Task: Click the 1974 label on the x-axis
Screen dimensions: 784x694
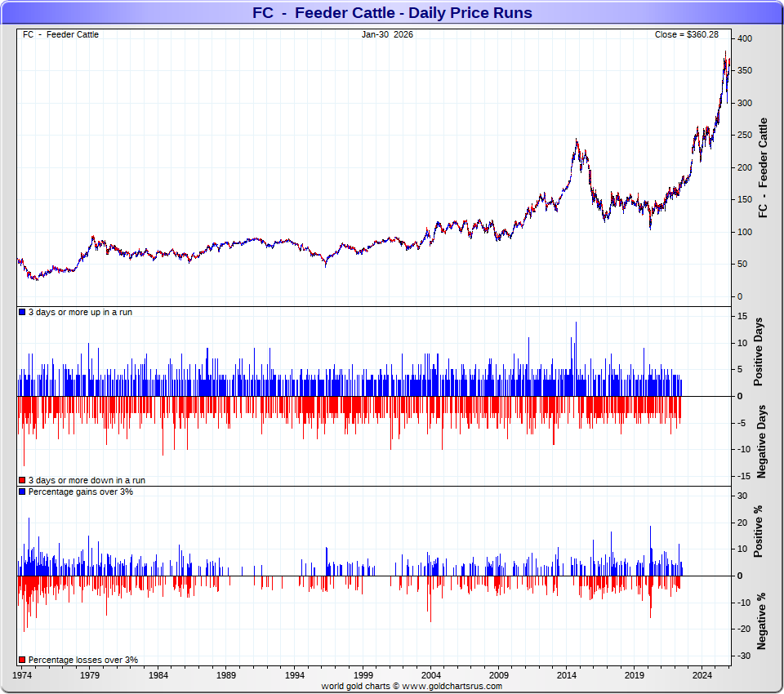Action: pos(21,675)
